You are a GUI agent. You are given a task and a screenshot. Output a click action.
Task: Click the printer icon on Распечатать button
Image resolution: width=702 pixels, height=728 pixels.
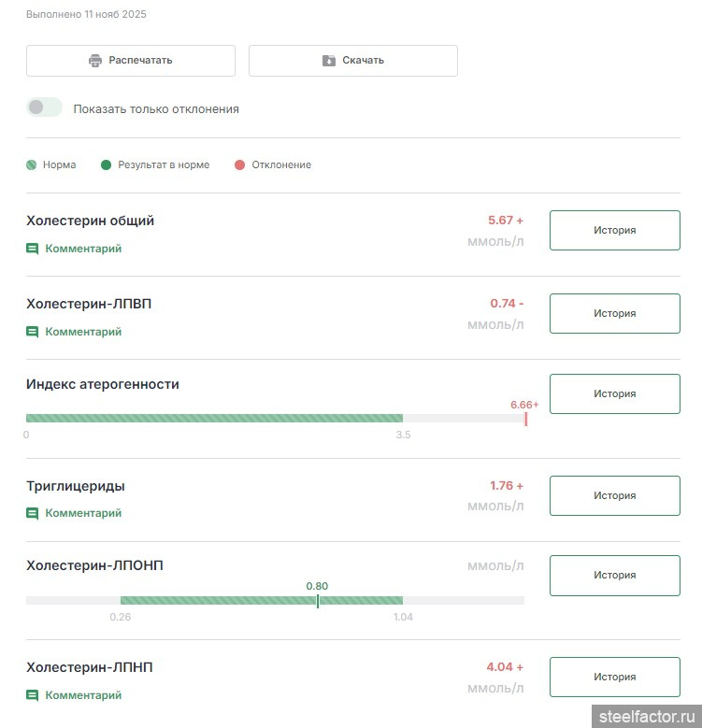tap(94, 61)
